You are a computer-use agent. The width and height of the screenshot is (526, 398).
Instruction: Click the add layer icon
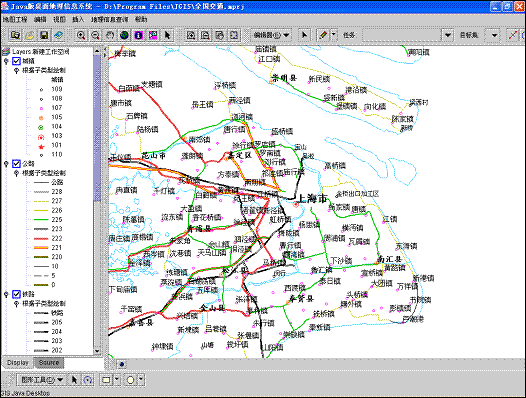point(58,35)
